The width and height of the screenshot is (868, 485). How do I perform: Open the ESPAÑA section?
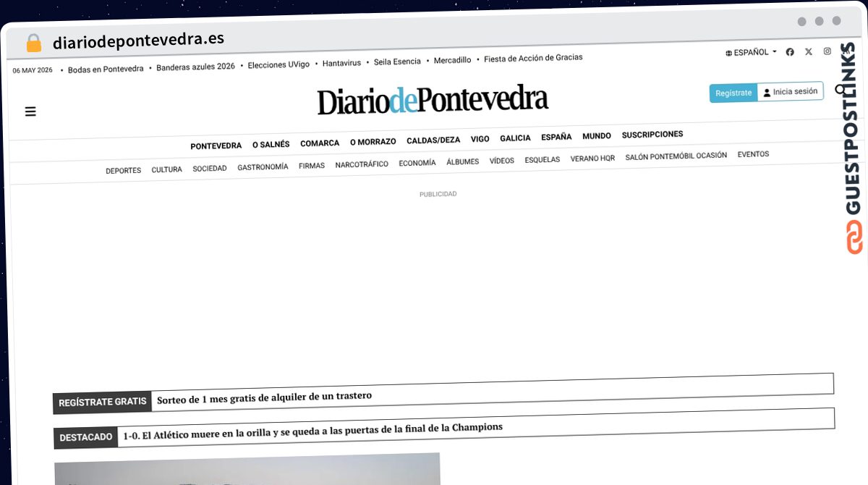click(556, 137)
